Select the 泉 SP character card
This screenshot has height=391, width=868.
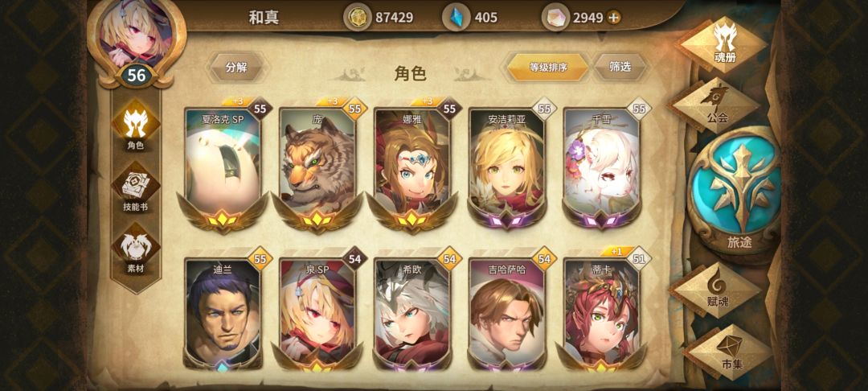coord(317,313)
